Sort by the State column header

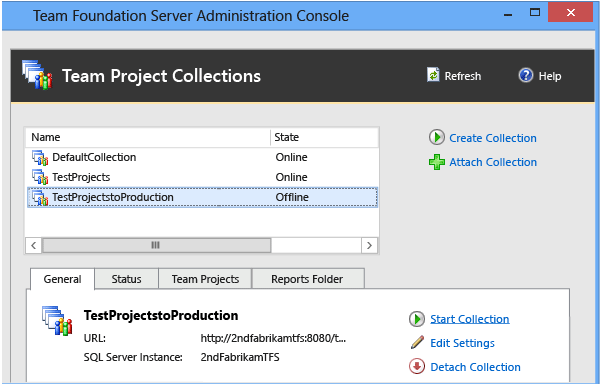324,137
